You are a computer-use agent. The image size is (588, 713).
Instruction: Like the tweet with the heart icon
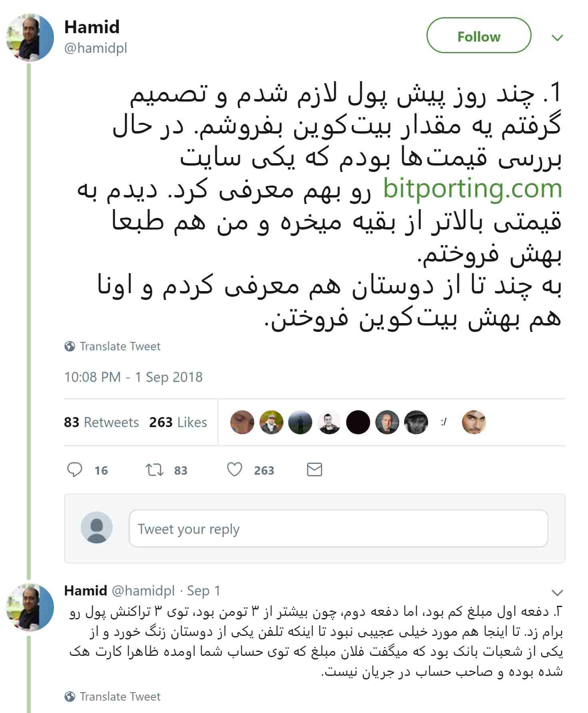[x=235, y=470]
